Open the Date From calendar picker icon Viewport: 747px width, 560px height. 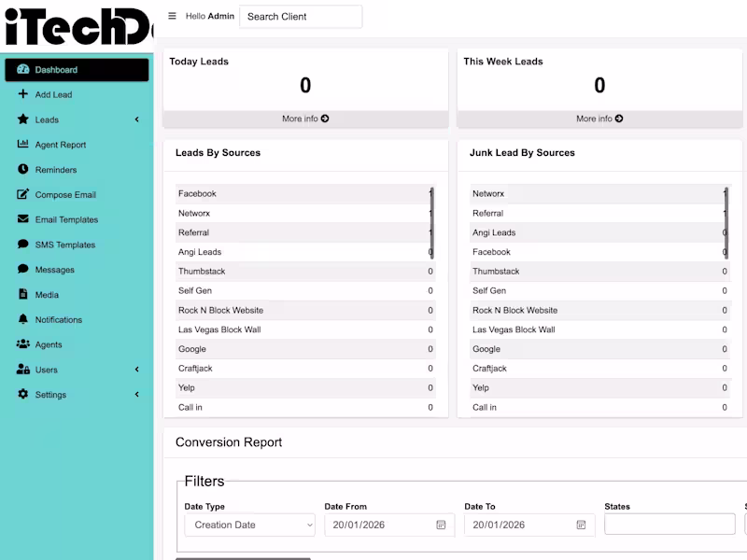(x=441, y=525)
